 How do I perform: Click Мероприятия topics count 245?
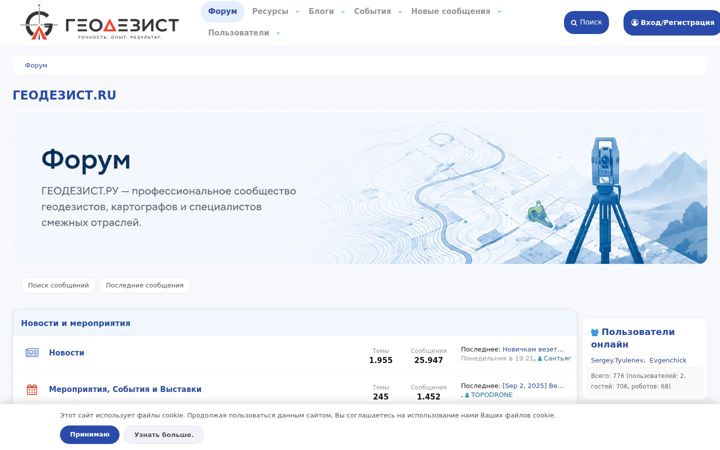[x=381, y=397]
